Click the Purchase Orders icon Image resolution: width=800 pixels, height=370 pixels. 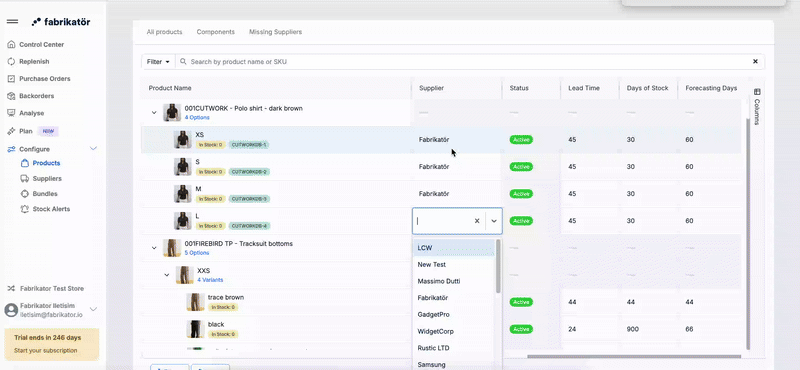pyautogui.click(x=11, y=79)
